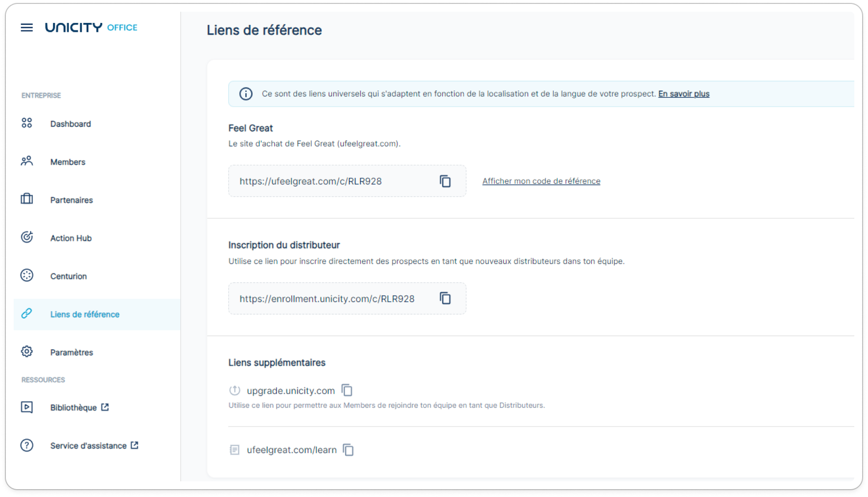Select Centurion in the sidebar
The height and width of the screenshot is (497, 868).
tap(97, 276)
